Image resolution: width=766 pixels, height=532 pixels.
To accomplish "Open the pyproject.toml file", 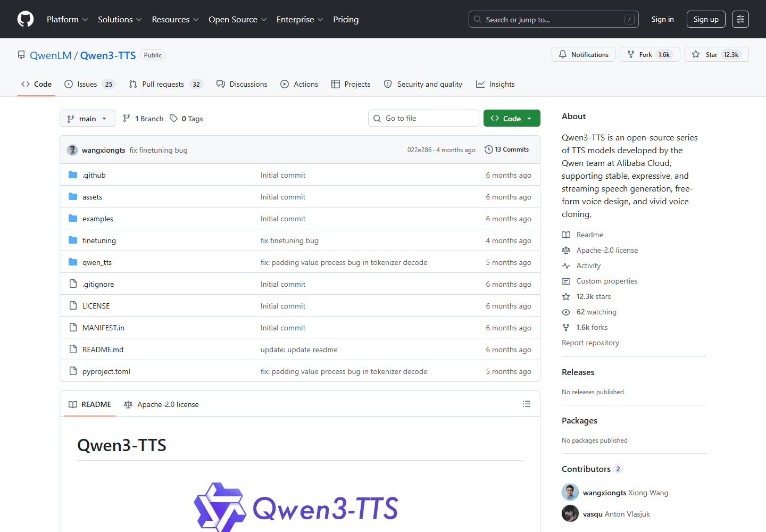I will (106, 371).
